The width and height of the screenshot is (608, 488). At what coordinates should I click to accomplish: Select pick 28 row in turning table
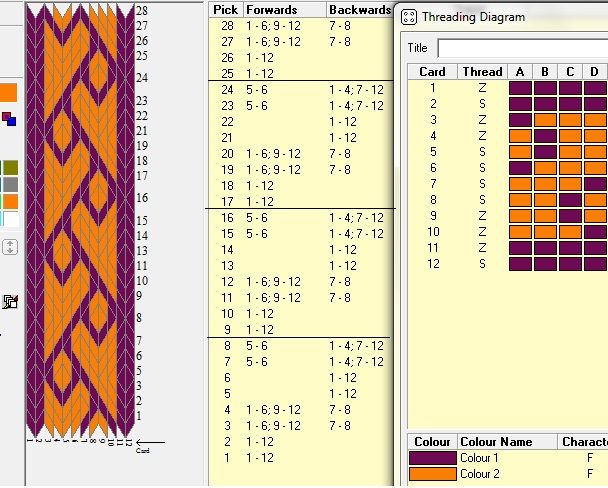coord(301,26)
